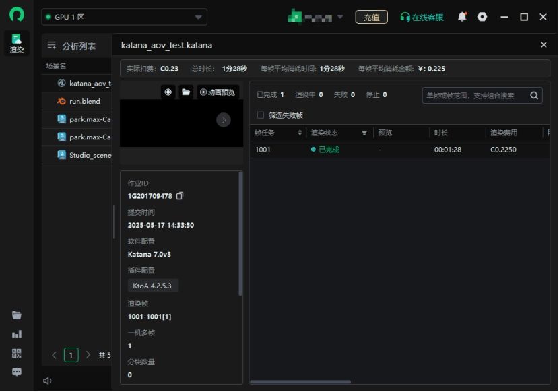Go to previous page arrow
This screenshot has height=392, width=559.
54,355
